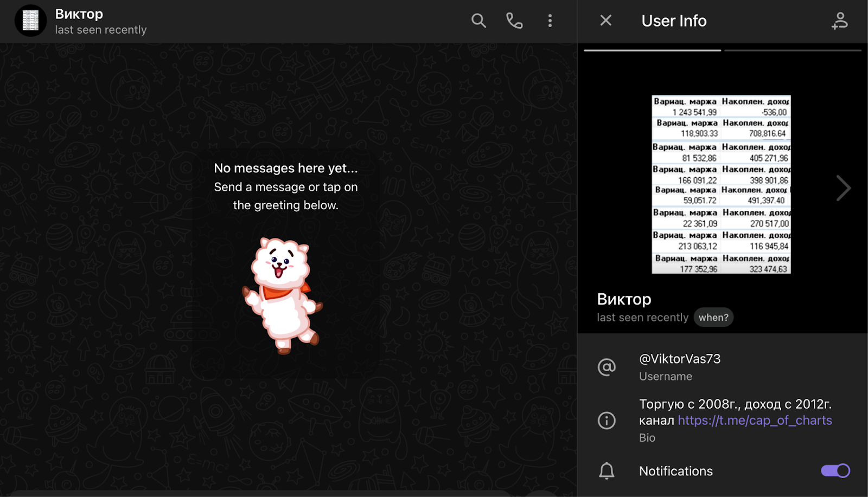Toggle the Notifications switch
The width and height of the screenshot is (868, 497).
click(x=835, y=471)
